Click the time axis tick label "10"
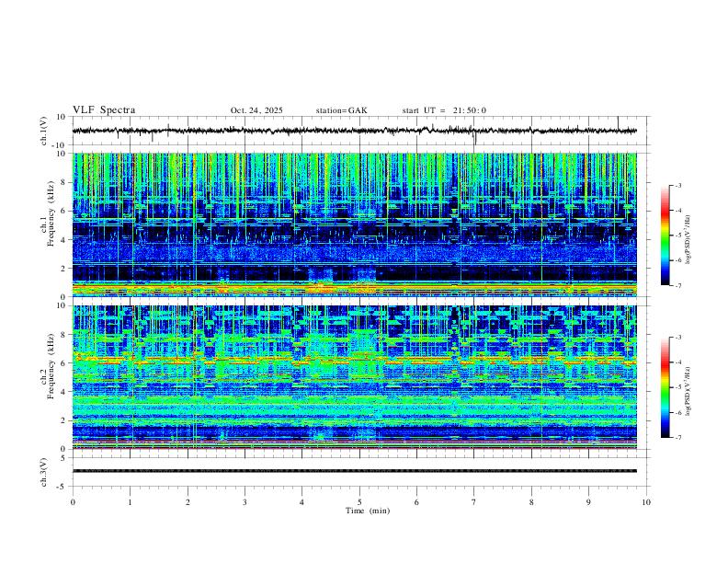 point(646,502)
